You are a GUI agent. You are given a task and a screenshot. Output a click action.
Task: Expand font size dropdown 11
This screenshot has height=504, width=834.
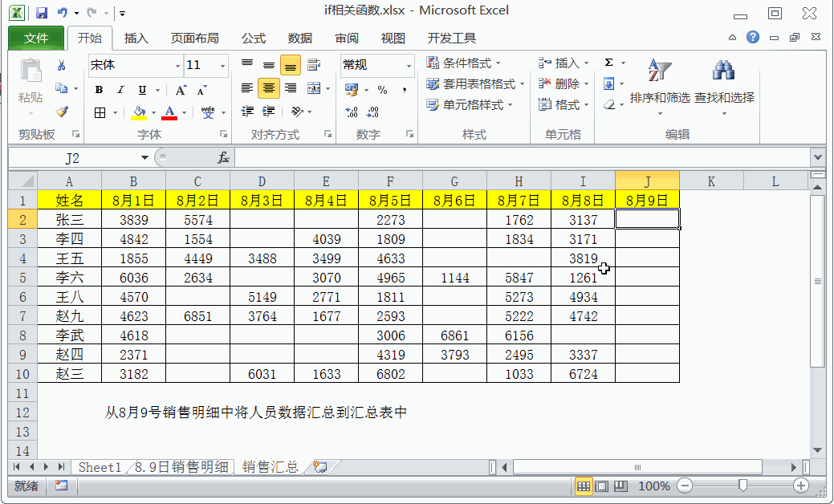point(222,66)
